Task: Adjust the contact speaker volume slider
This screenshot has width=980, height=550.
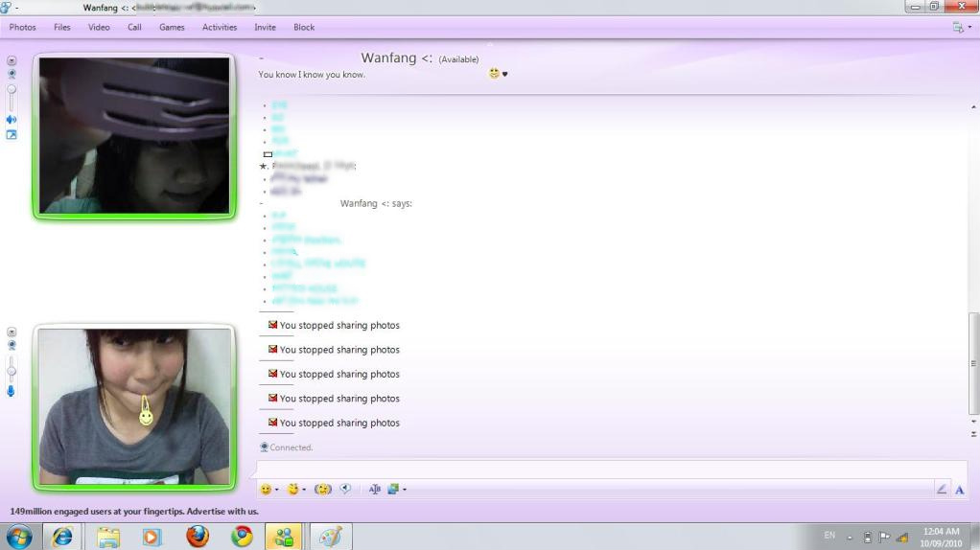Action: point(12,99)
